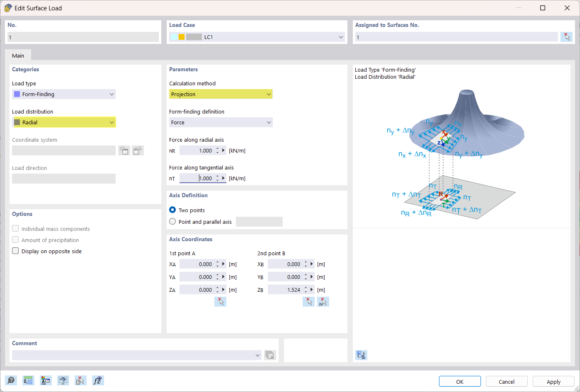
Task: Open the Load Case dropdown
Action: pos(341,37)
